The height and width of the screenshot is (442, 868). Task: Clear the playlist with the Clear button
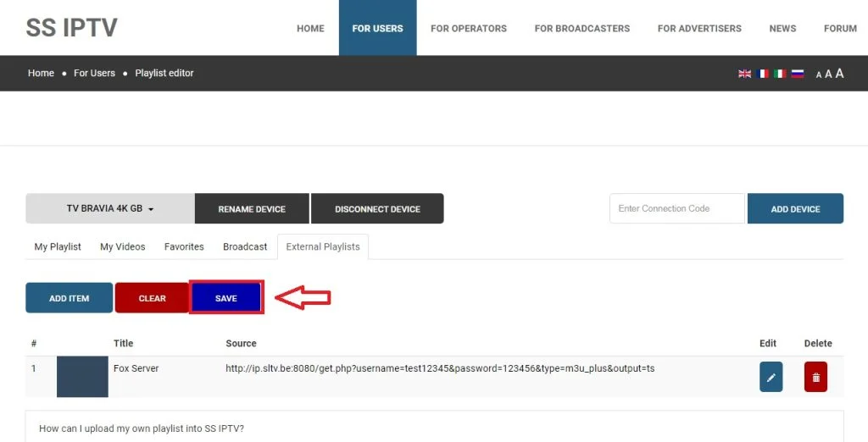152,298
